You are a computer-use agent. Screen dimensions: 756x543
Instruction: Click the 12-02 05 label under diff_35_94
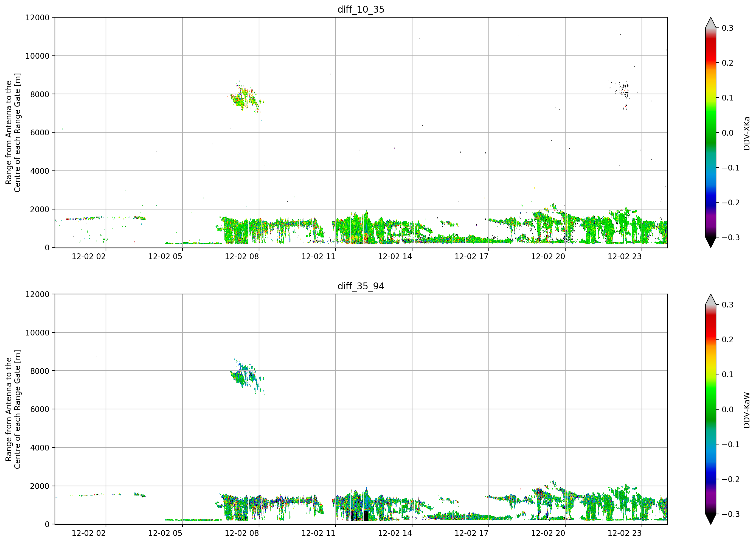165,533
